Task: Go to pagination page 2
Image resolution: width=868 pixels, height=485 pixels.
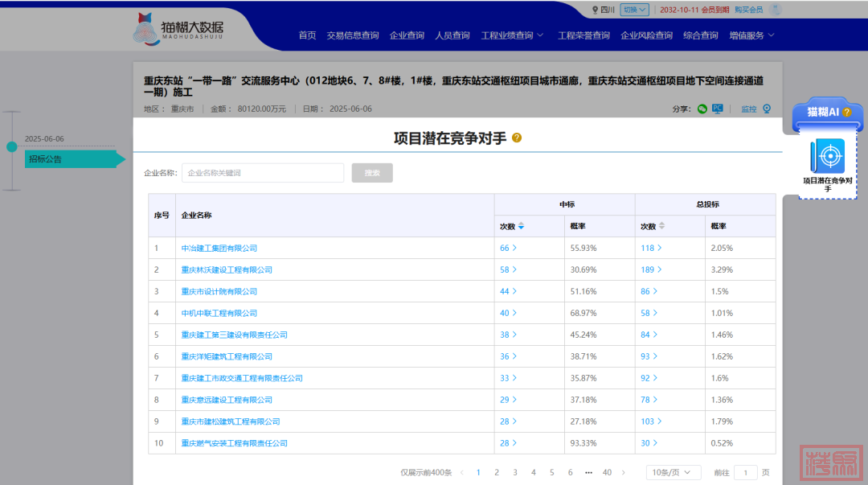Action: click(497, 472)
